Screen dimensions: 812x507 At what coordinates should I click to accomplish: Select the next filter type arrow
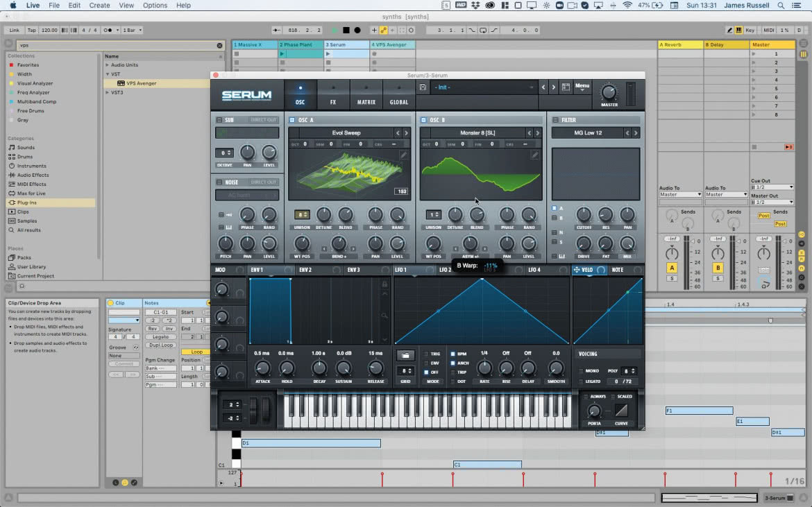[x=636, y=133]
